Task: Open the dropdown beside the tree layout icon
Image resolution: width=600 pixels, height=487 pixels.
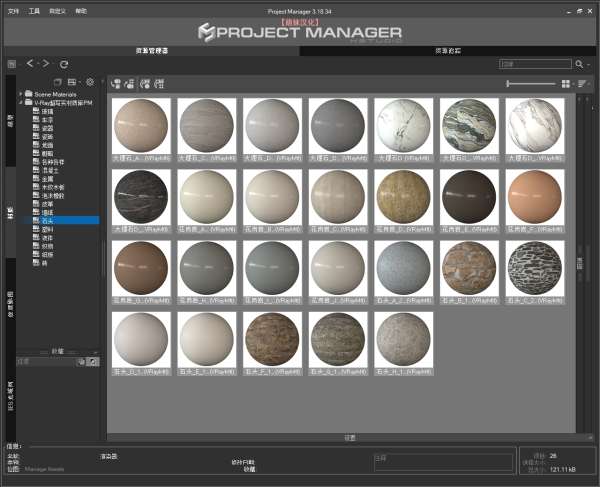Action: 78,82
